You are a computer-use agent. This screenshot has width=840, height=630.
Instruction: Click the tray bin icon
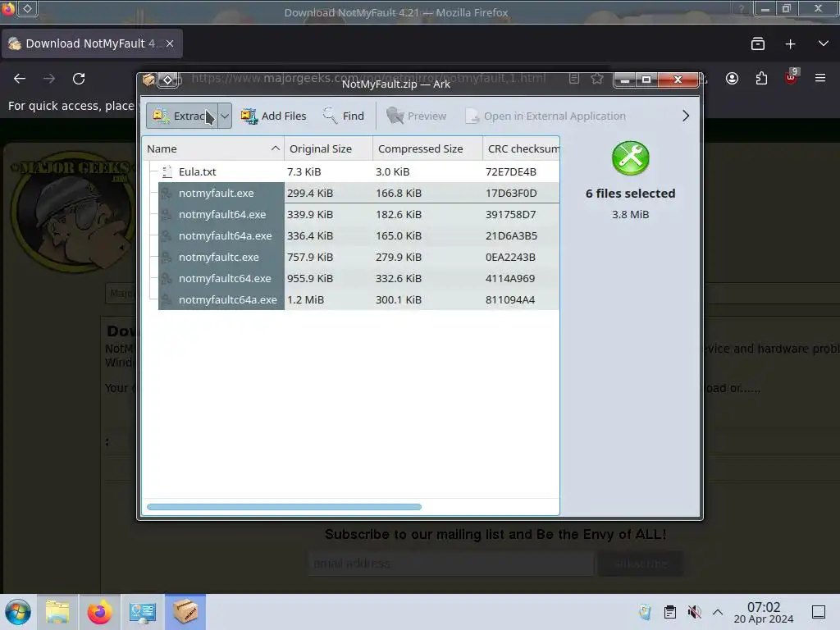click(x=645, y=612)
